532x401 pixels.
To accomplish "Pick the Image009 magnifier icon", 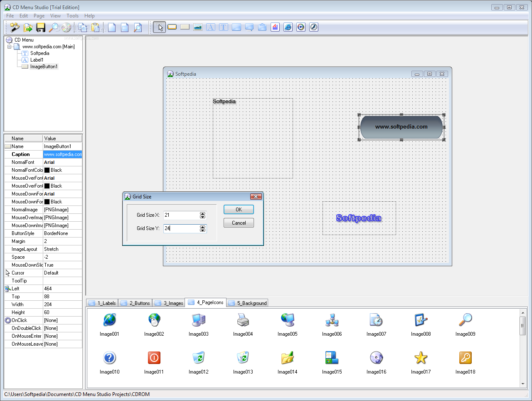I will (x=465, y=320).
